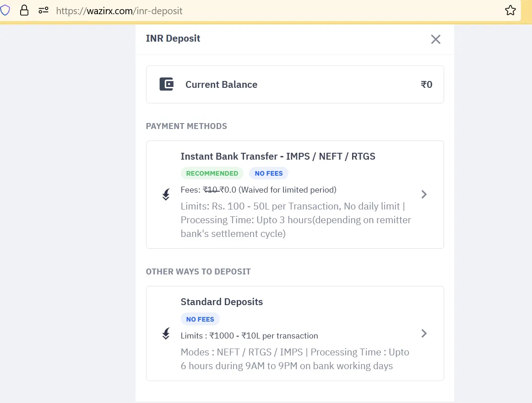Image resolution: width=532 pixels, height=403 pixels.
Task: Click NO FEES badge under Instant Bank Transfer
Action: tap(269, 173)
